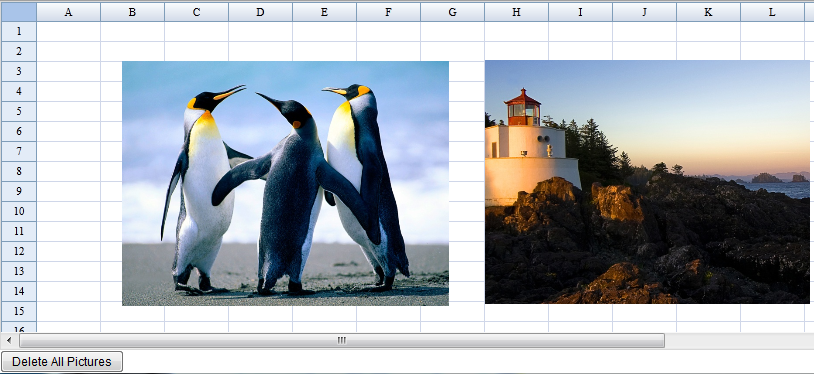The image size is (814, 374).
Task: Select row 3 header
Action: [19, 71]
